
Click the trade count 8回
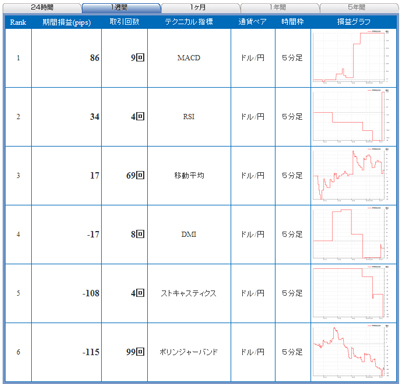coord(137,234)
